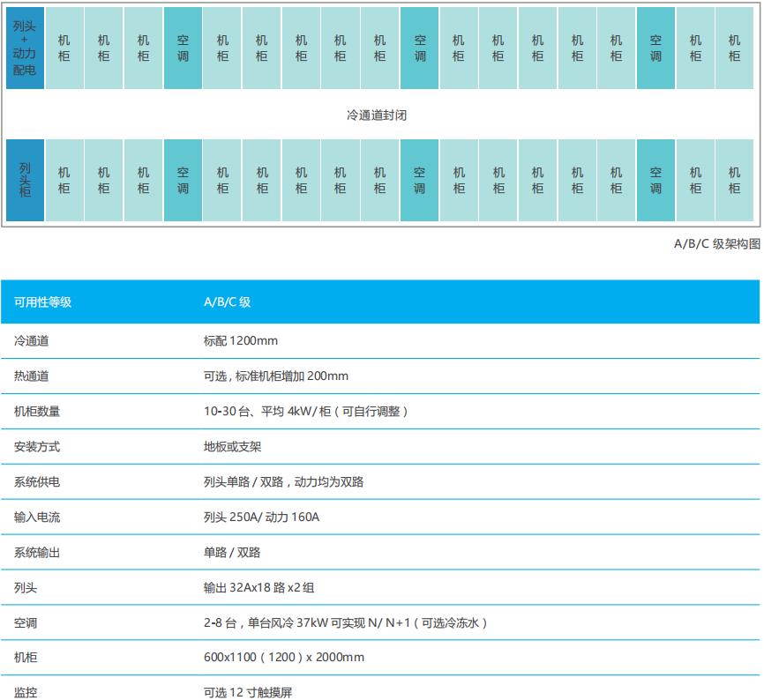Viewport: 764px width, 700px height.
Task: Select the 标配 1200mm cell
Action: pos(240,341)
